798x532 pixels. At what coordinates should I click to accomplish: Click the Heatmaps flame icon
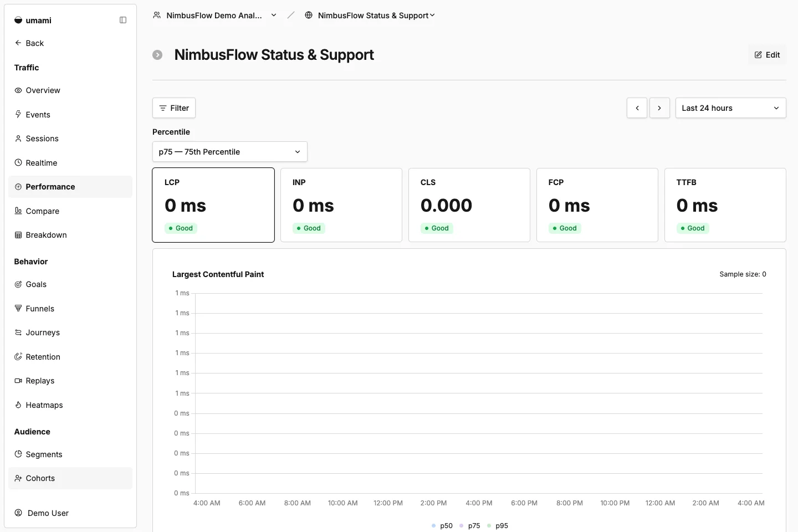[x=18, y=405]
